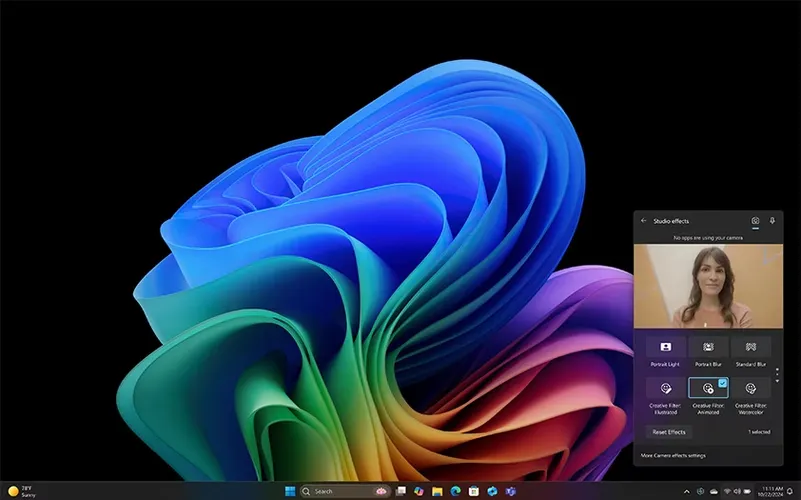This screenshot has width=801, height=500.
Task: Launch Microsoft Teams from the taskbar
Action: tap(510, 491)
